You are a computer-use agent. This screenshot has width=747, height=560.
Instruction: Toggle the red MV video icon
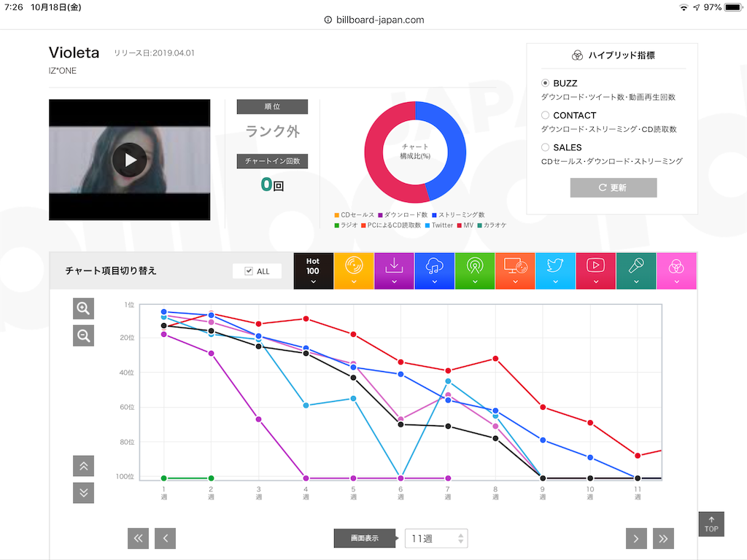click(595, 271)
